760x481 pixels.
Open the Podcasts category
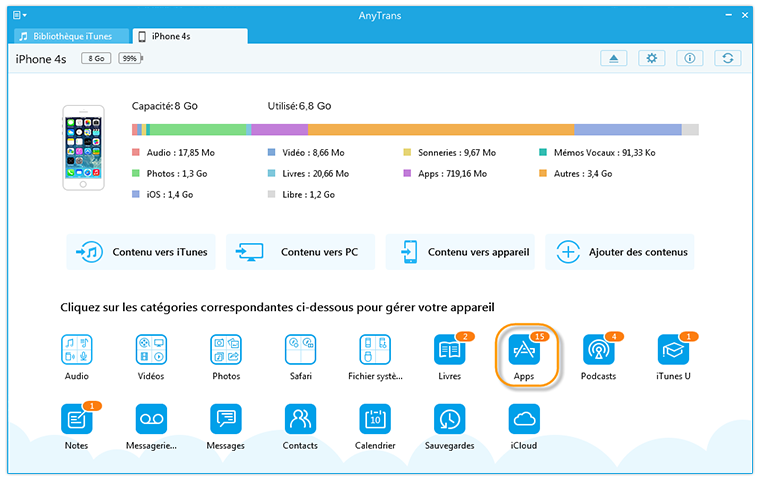click(599, 350)
